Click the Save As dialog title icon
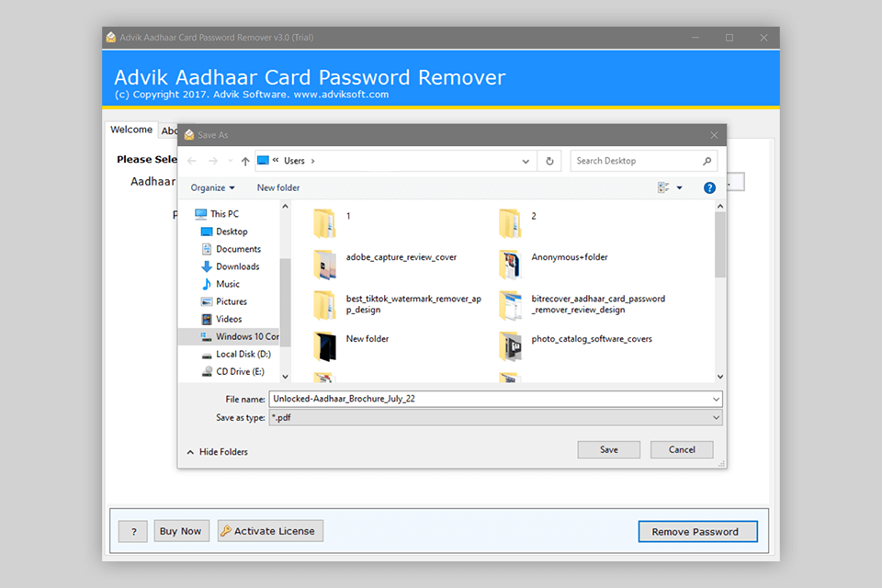This screenshot has height=588, width=882. coord(189,135)
